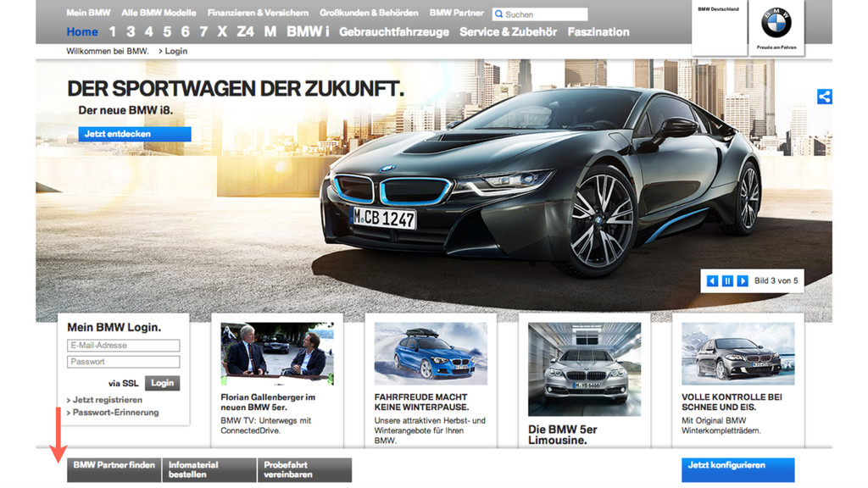Image resolution: width=868 pixels, height=488 pixels.
Task: Click 'Mit Original BMW Winterkompletträdern.' text
Action: (721, 425)
